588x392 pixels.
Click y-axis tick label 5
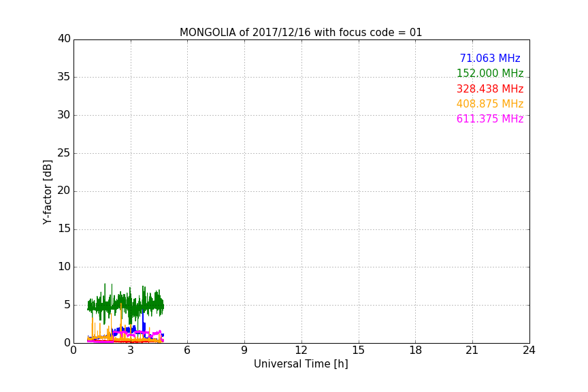67,305
